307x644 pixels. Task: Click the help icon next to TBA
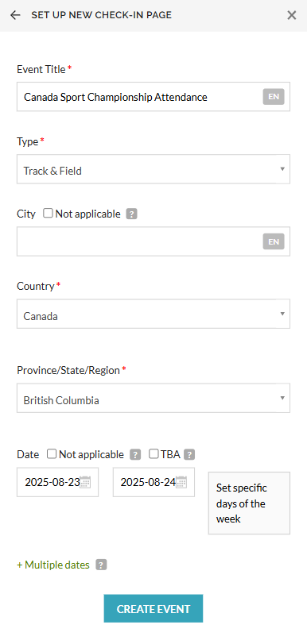tap(189, 455)
